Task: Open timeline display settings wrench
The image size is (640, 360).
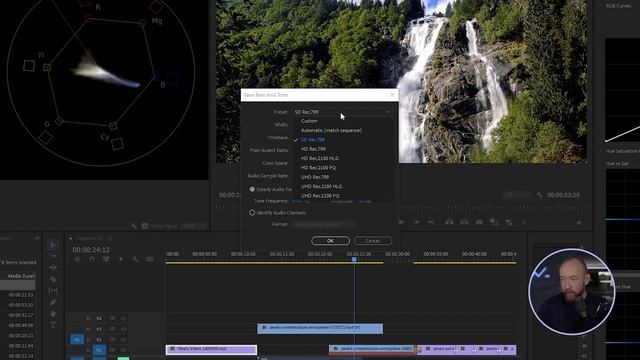Action: point(135,259)
